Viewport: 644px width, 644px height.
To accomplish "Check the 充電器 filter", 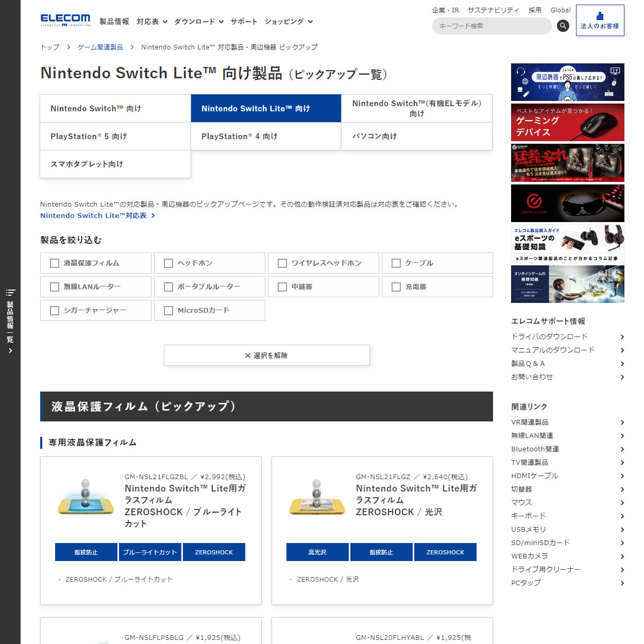I will click(x=396, y=286).
